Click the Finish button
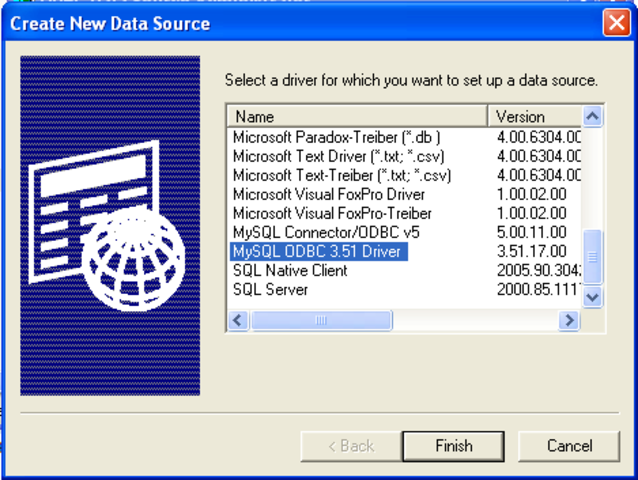 tap(453, 446)
